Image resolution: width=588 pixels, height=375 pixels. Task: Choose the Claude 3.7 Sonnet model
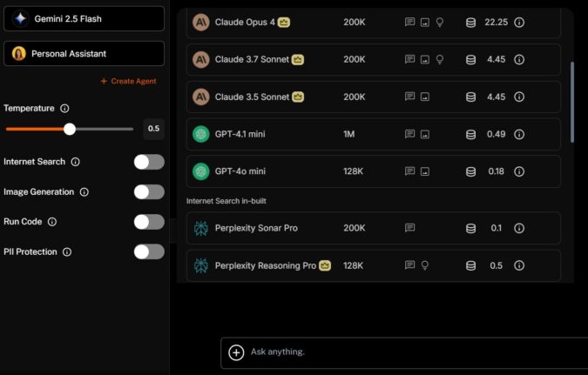point(374,59)
